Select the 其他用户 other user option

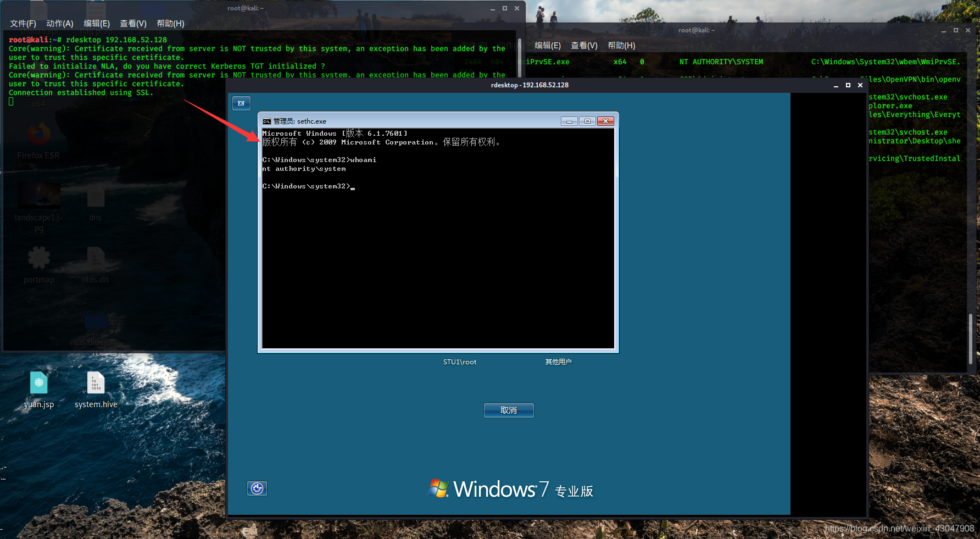pyautogui.click(x=558, y=362)
